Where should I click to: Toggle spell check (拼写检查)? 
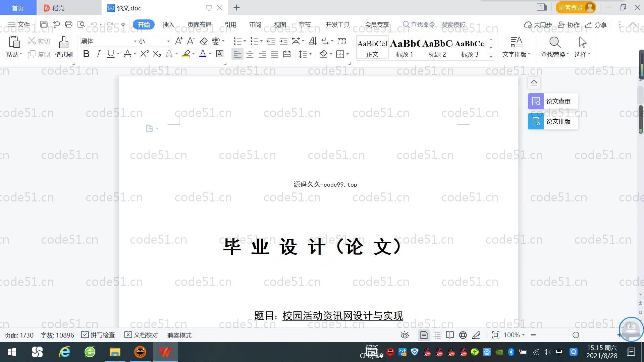pos(98,335)
